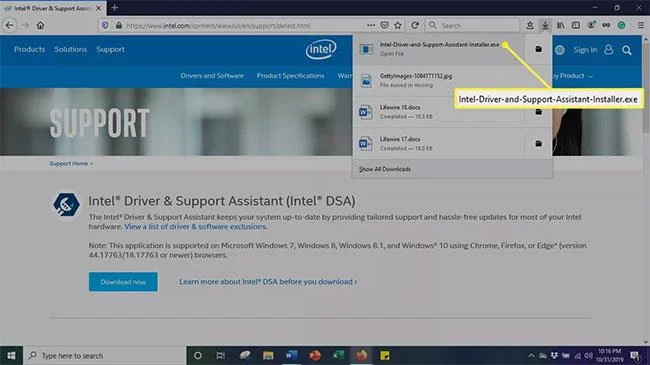This screenshot has width=650, height=365.
Task: Open Lifewire 17.docx download entry
Action: click(439, 144)
